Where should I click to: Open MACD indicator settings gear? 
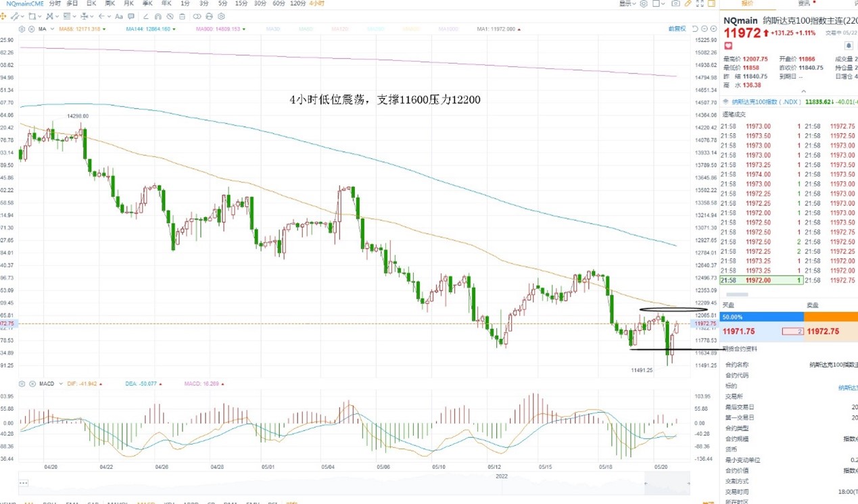[x=22, y=384]
